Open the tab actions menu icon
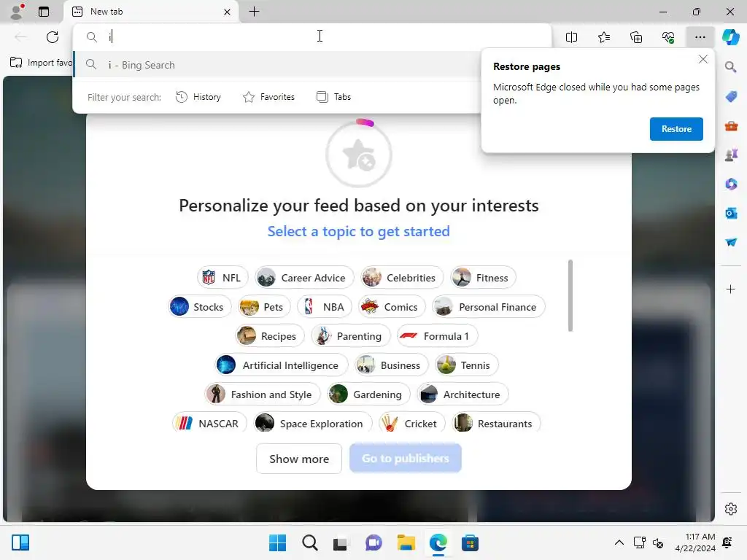Viewport: 747px width, 560px height. coord(44,12)
